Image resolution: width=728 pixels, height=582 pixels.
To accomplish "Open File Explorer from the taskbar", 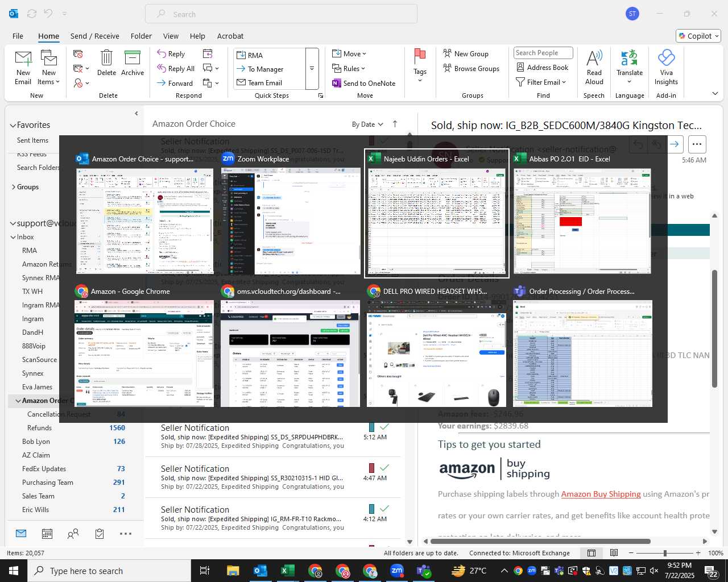I will click(x=233, y=571).
